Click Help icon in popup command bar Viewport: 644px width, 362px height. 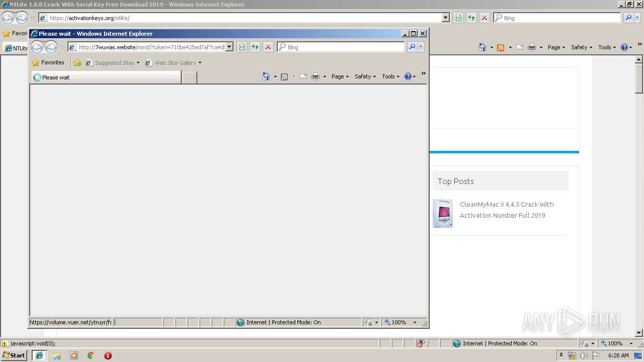coord(408,76)
